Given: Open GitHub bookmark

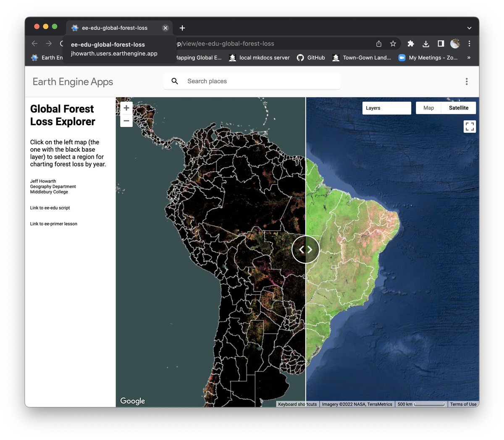Looking at the screenshot, I should pyautogui.click(x=311, y=58).
